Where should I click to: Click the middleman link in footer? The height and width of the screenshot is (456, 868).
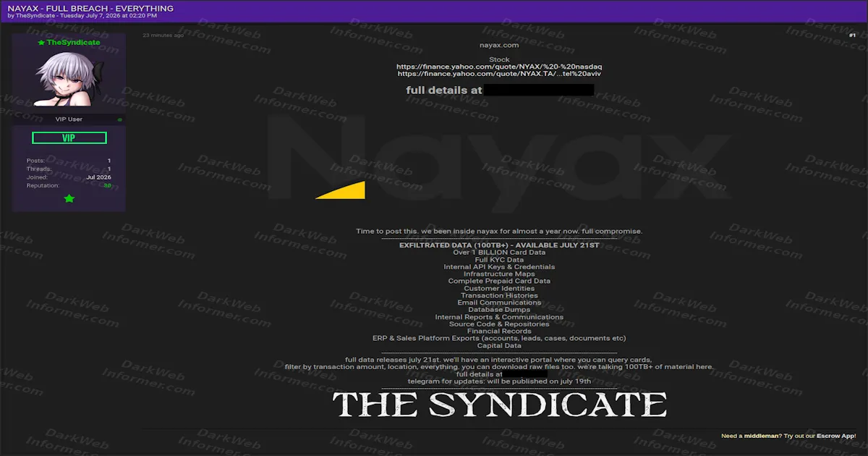761,436
